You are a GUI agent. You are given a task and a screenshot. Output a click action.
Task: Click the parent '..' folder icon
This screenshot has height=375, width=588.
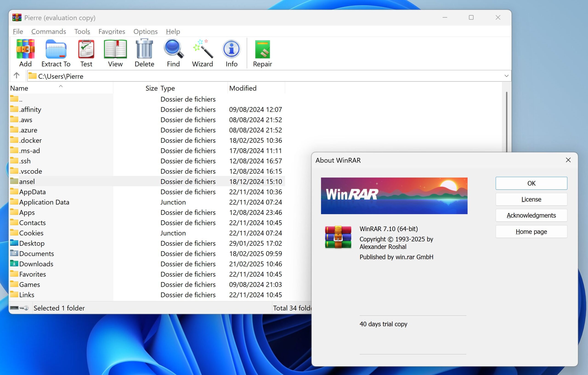click(x=14, y=99)
